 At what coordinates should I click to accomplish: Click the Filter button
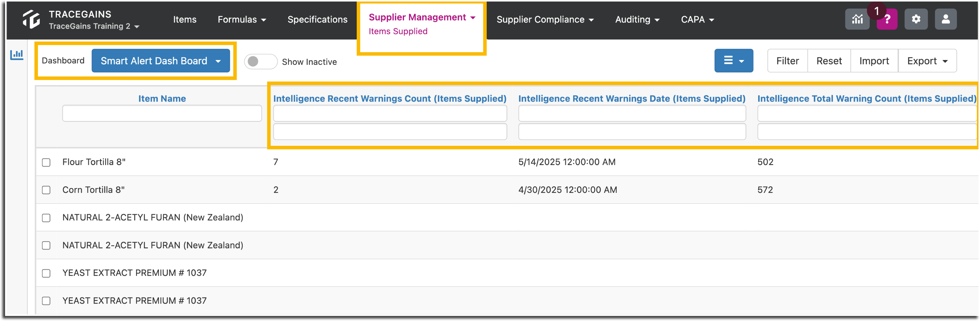[787, 61]
